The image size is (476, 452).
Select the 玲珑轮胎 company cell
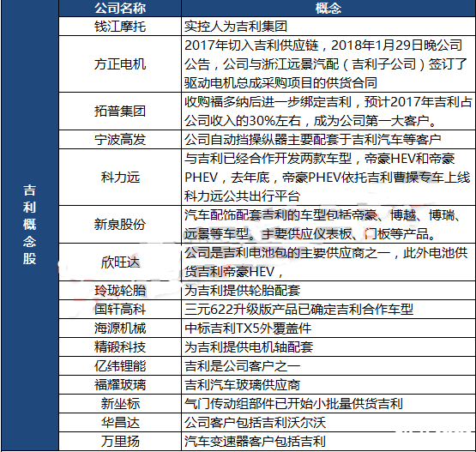[x=120, y=291]
